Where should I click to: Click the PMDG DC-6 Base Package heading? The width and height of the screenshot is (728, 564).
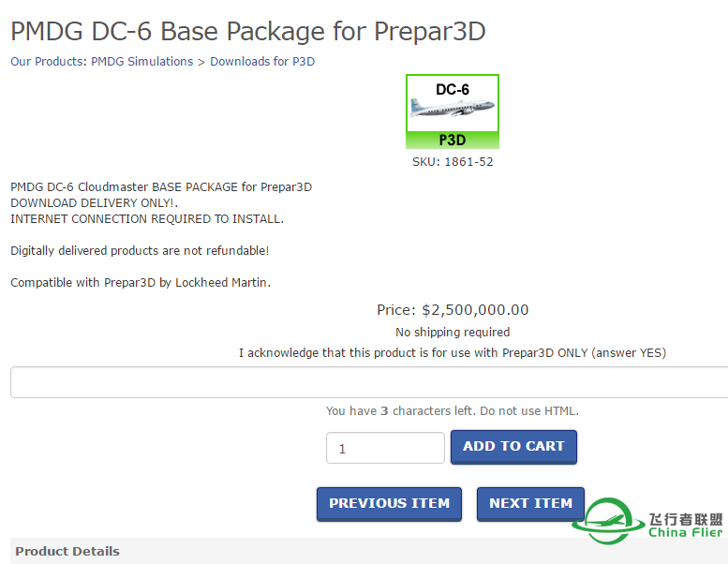click(248, 31)
